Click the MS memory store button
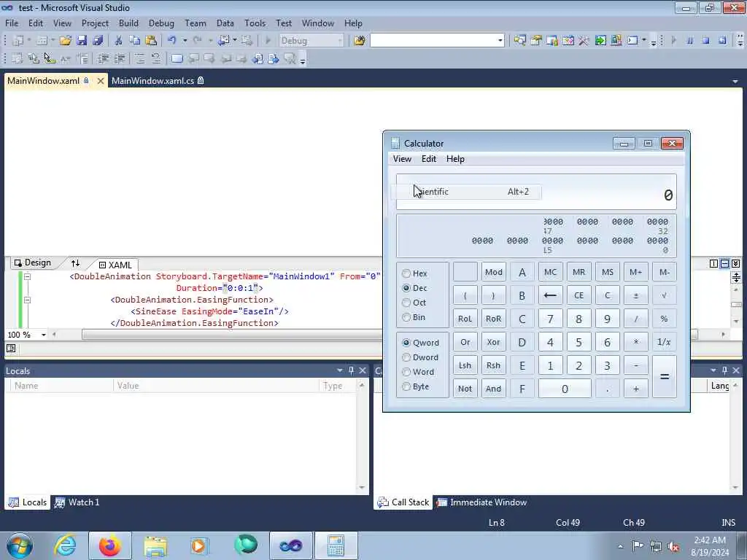The image size is (747, 560). 608,272
